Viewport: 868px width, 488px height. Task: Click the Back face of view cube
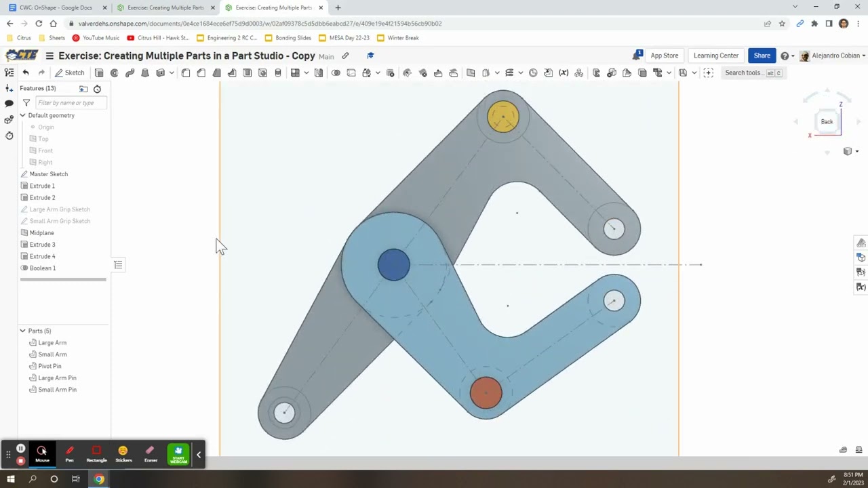click(827, 121)
